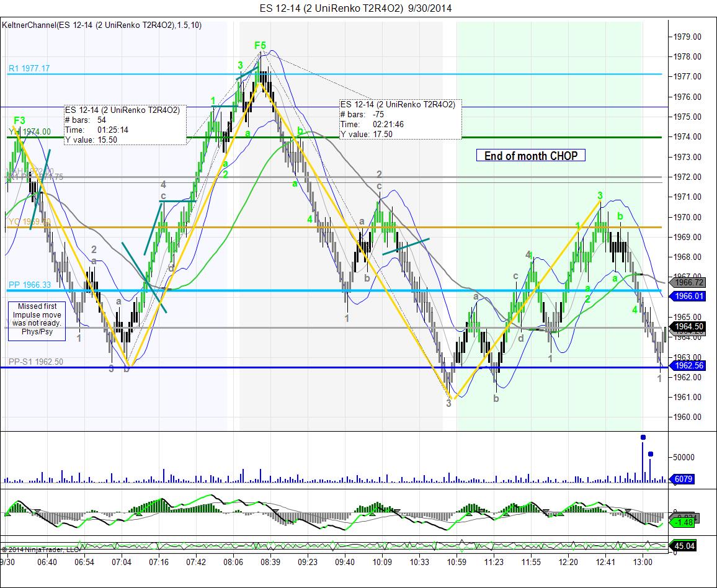The width and height of the screenshot is (717, 588).
Task: Click the 07:42 time axis label
Action: click(x=196, y=562)
